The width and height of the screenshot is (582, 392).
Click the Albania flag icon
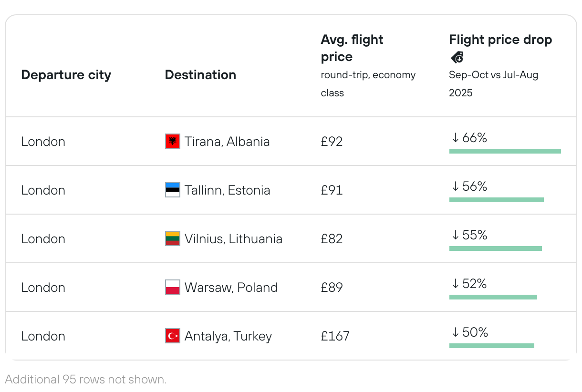(172, 142)
